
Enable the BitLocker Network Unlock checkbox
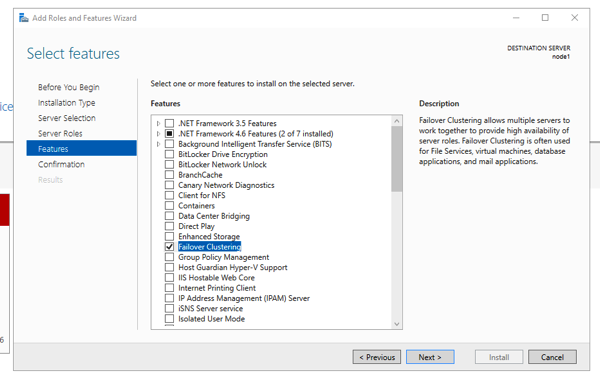169,164
